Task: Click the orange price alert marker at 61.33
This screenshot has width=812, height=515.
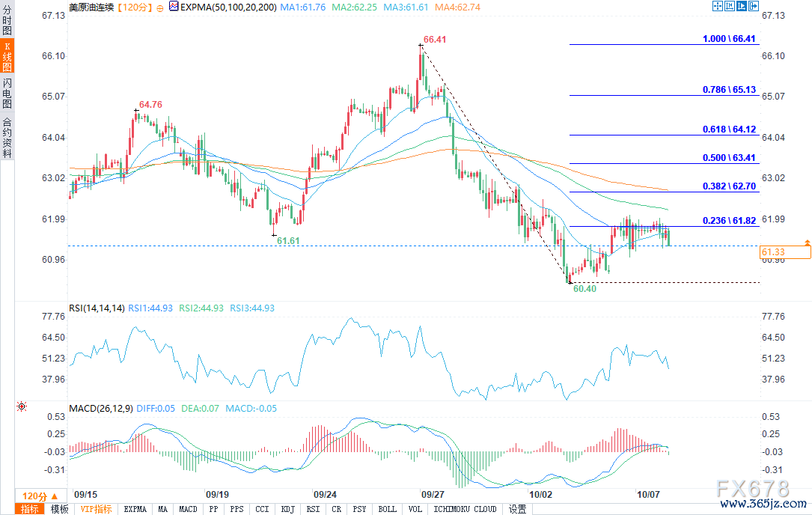Action: (x=808, y=243)
